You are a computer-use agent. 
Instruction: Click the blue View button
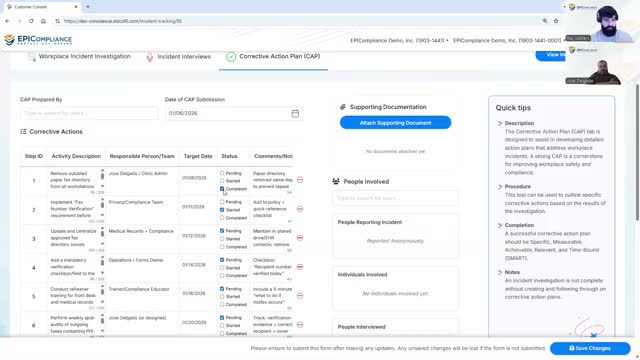(551, 55)
